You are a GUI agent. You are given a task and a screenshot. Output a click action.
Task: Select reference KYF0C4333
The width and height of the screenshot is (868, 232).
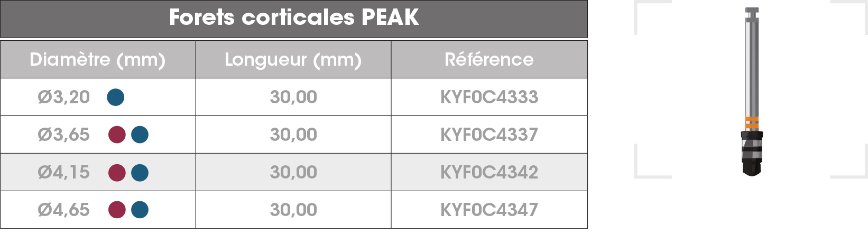click(490, 97)
